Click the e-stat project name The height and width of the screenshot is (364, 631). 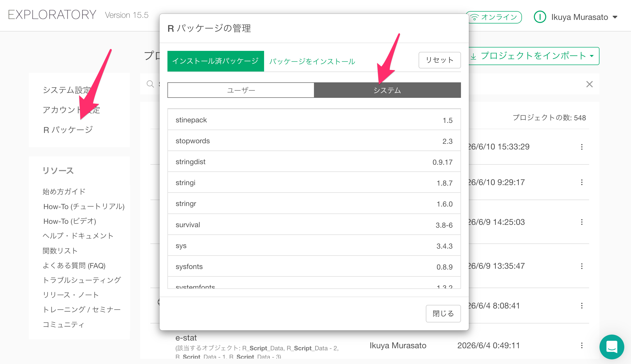pos(186,338)
